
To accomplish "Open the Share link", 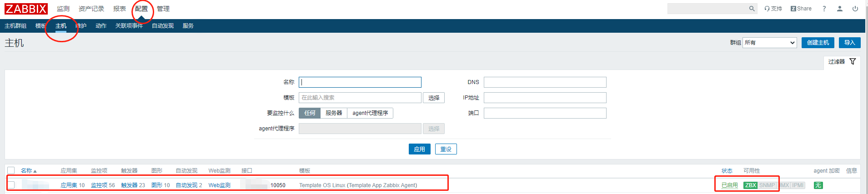I will tap(801, 9).
